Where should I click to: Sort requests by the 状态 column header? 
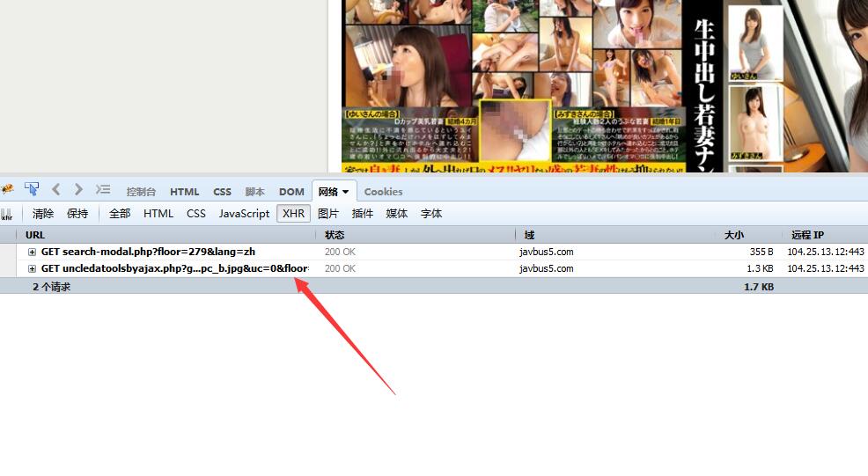tap(335, 235)
